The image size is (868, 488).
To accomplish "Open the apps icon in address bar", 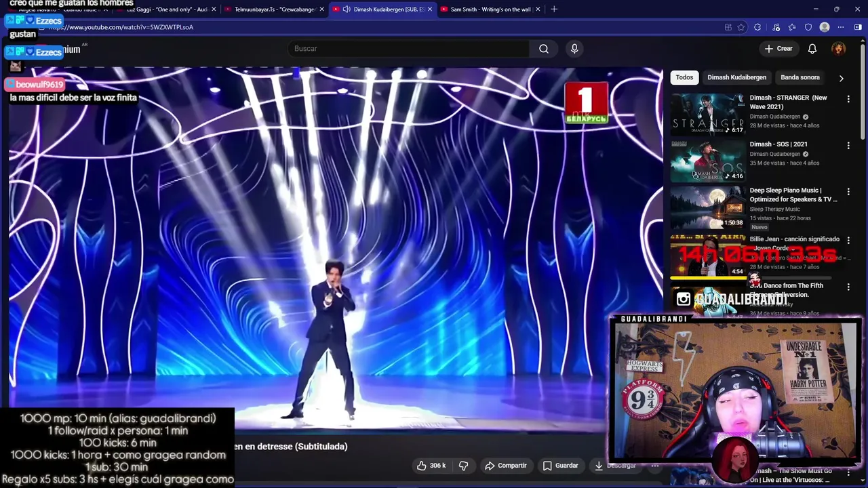I will point(728,27).
